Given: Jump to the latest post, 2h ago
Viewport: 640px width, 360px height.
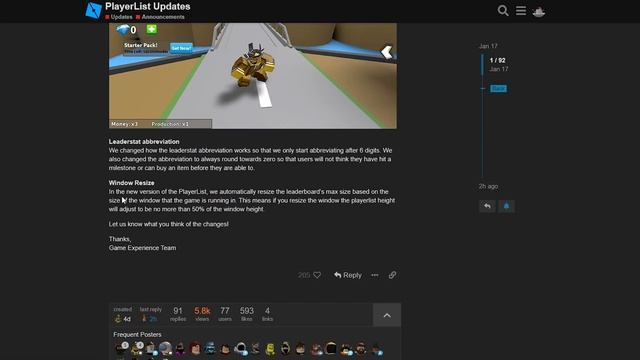Looking at the screenshot, I should click(x=488, y=186).
